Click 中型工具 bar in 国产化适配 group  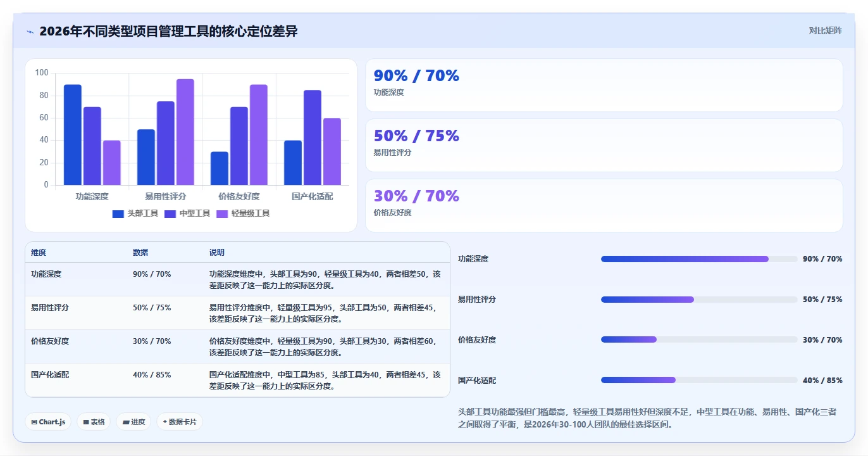tap(313, 137)
